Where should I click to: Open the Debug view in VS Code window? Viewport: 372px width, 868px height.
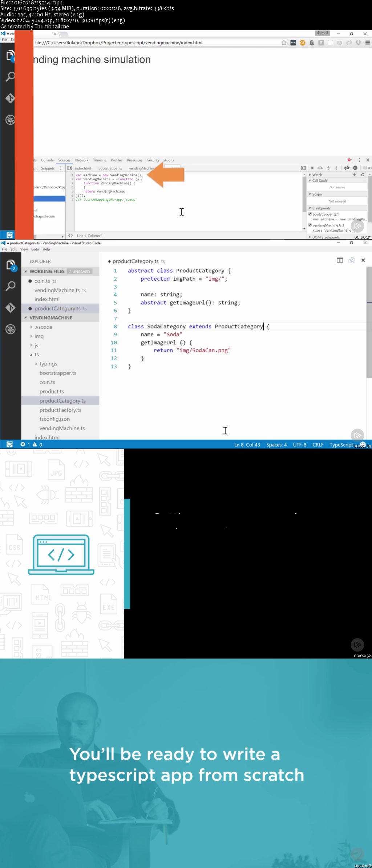pos(11,329)
